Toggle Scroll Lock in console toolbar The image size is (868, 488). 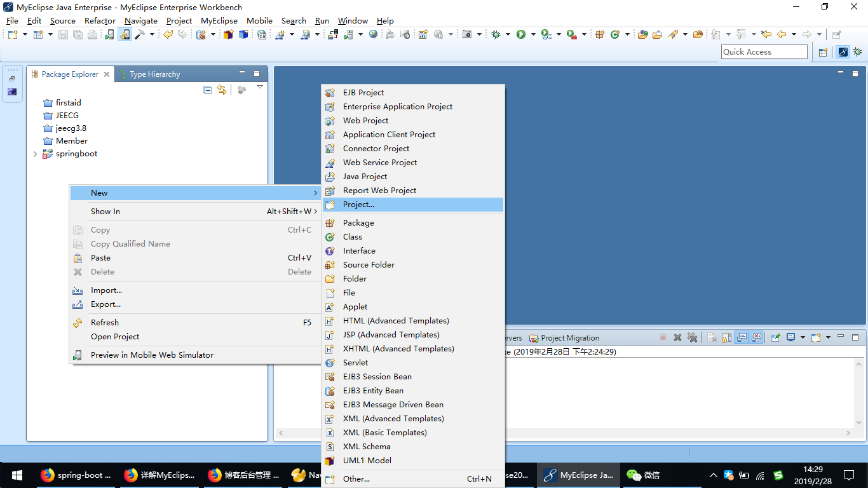(727, 337)
